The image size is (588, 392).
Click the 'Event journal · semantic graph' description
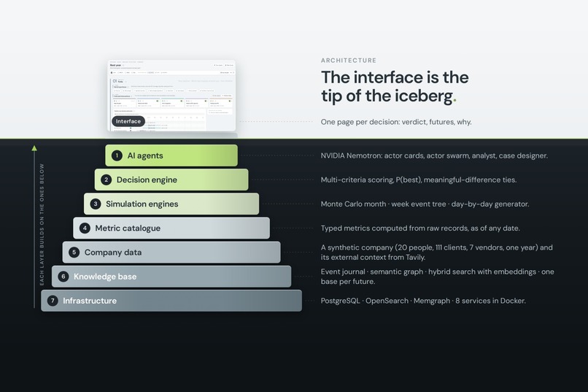(437, 277)
